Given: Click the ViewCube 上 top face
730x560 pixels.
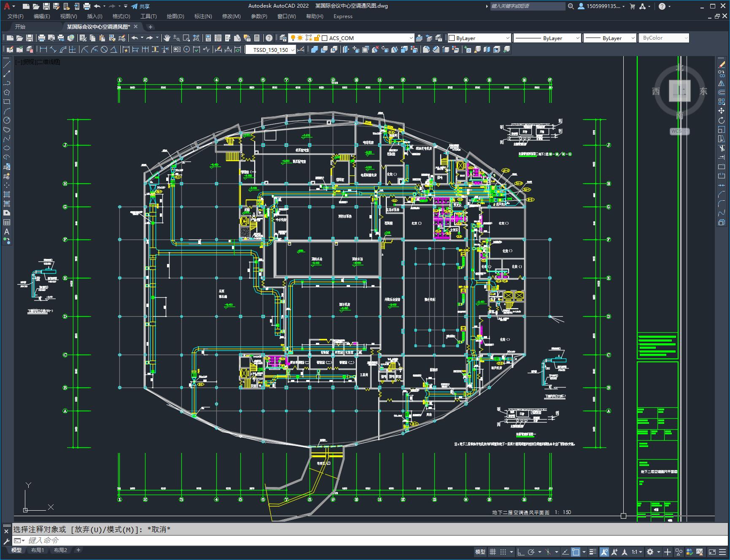Looking at the screenshot, I should coord(680,91).
